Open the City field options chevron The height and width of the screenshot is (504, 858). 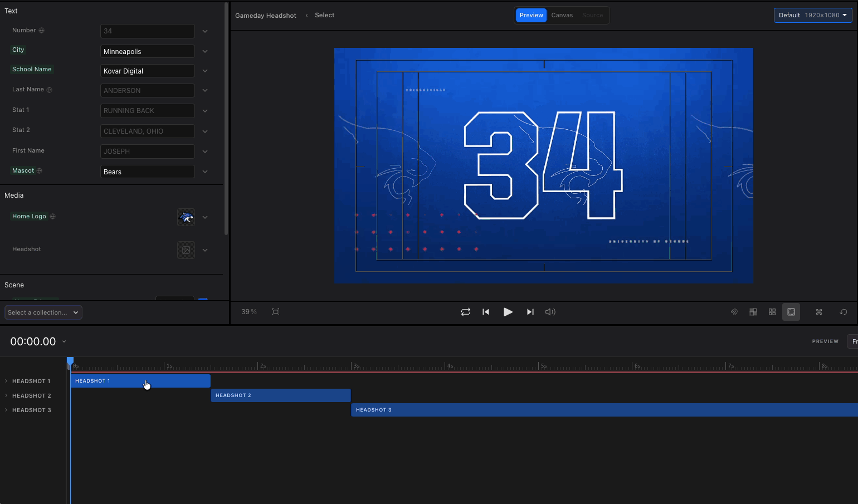point(205,51)
